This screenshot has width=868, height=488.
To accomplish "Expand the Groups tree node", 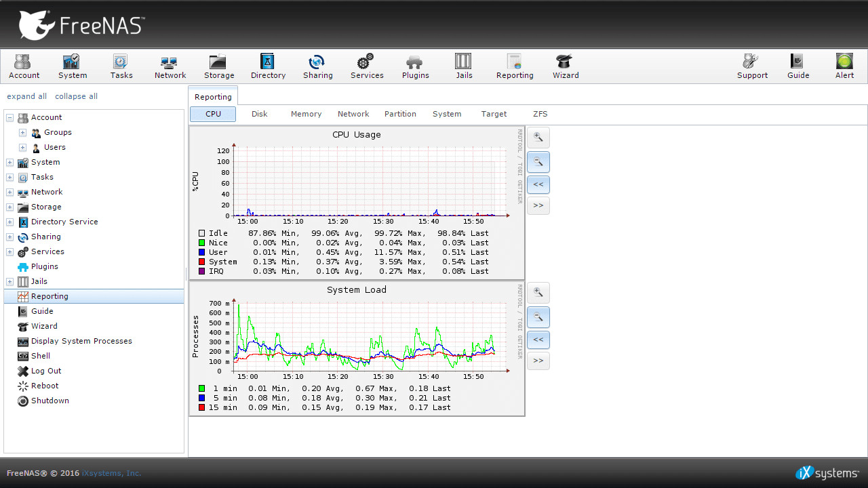I will [x=22, y=132].
